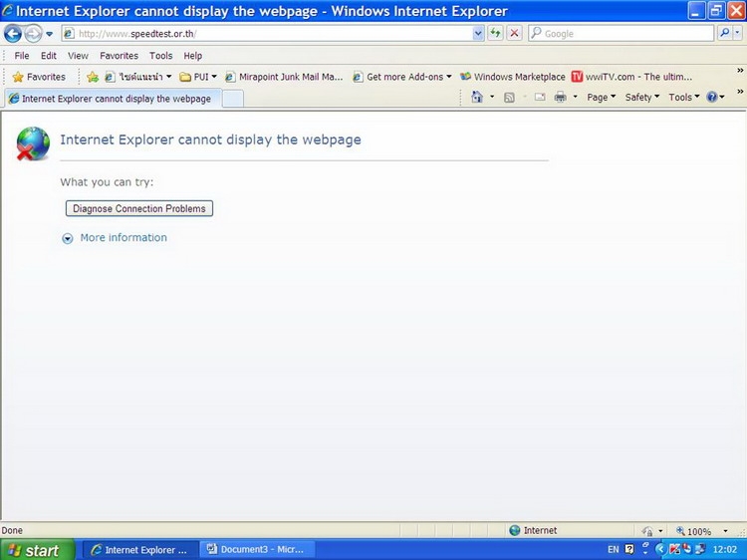Open Print options dropdown arrow
Screen dimensions: 747x560
(575, 98)
